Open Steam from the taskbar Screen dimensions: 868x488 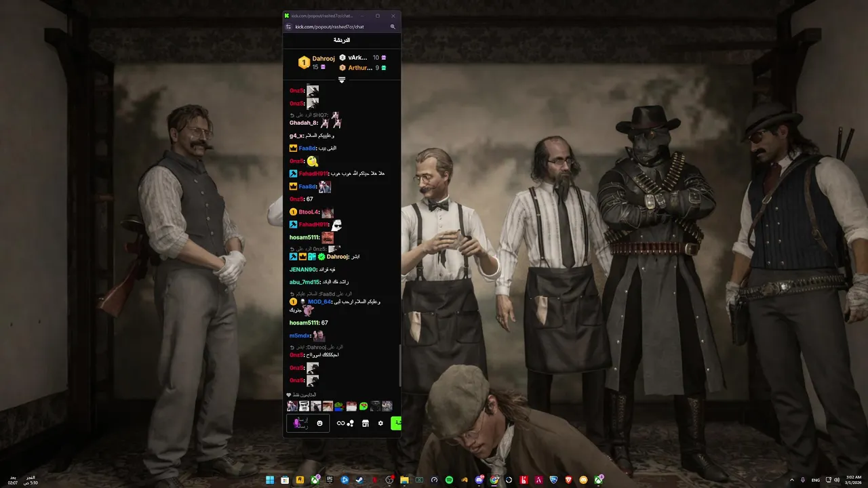(x=359, y=480)
